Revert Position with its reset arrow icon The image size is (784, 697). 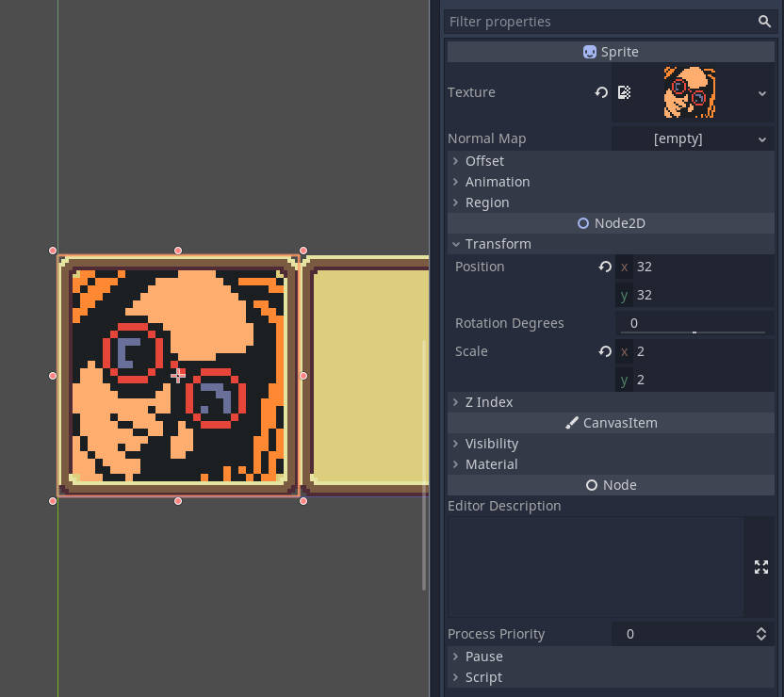604,267
